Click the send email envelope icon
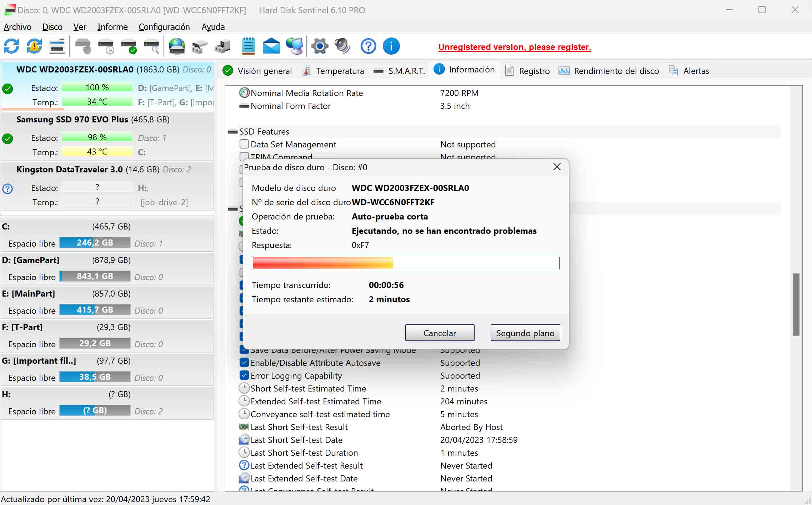Viewport: 812px width, 505px height. pos(271,46)
